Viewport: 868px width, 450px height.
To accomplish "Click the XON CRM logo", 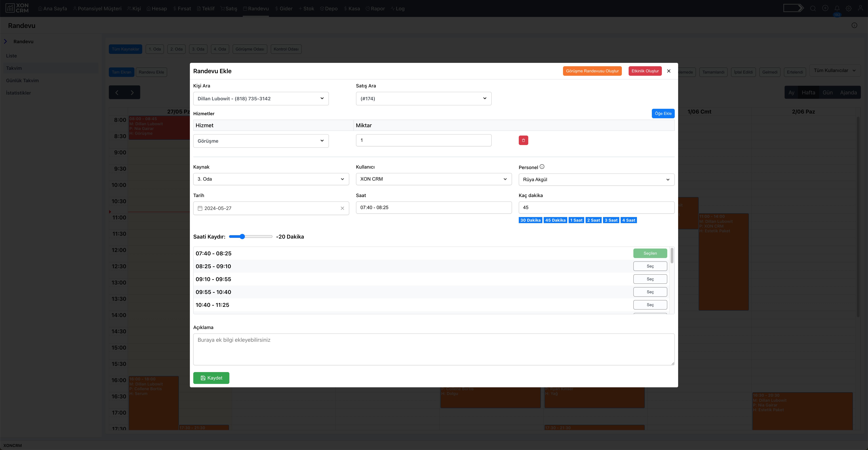I will [17, 8].
